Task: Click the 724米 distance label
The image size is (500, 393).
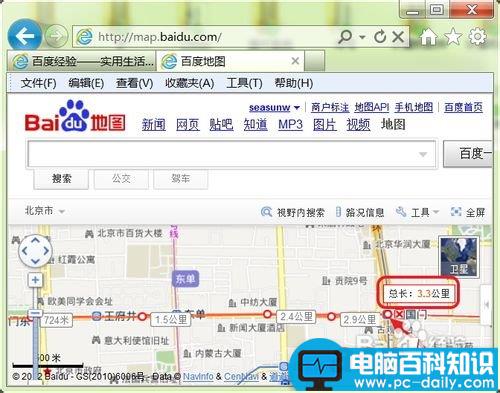Action: [56, 320]
